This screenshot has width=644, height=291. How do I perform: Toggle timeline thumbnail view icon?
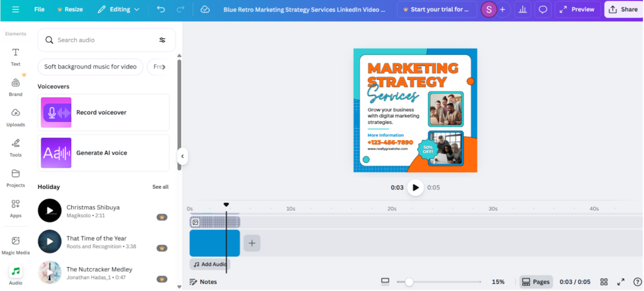385,282
